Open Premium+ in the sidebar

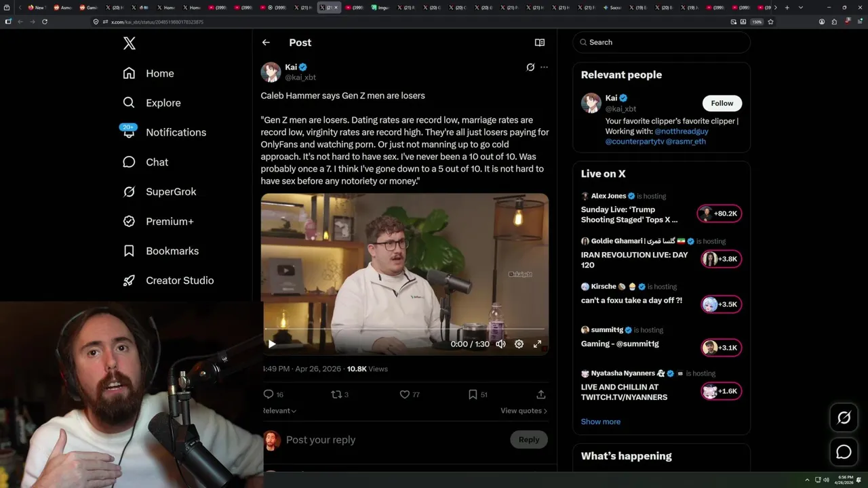(158, 222)
